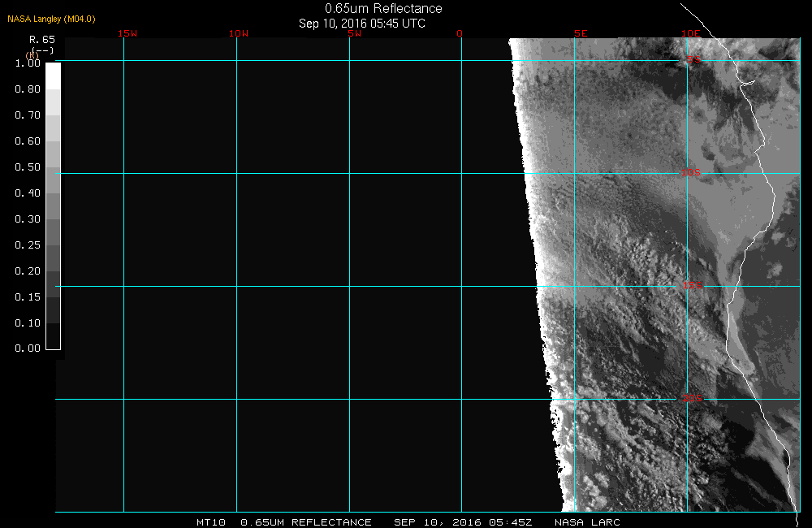Click the '0.70' colorbar value
Viewport: 812px width, 528px height.
coord(28,115)
